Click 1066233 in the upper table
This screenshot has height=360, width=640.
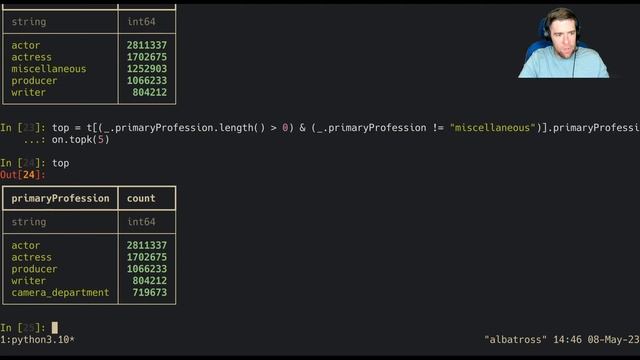coord(147,81)
